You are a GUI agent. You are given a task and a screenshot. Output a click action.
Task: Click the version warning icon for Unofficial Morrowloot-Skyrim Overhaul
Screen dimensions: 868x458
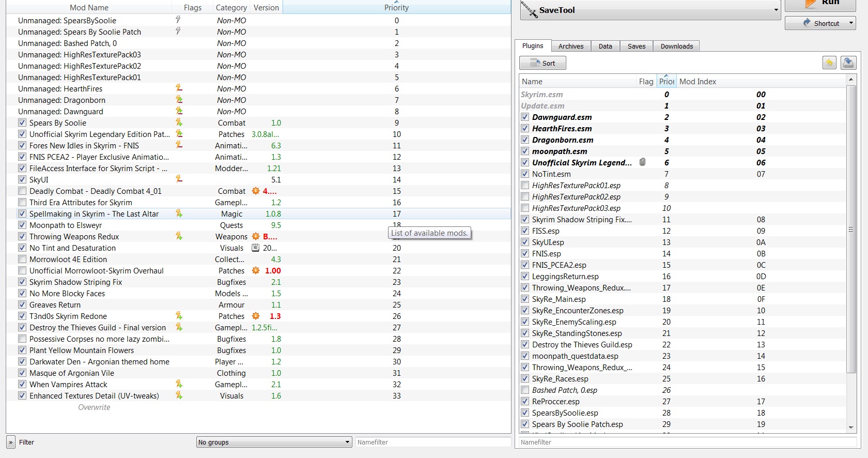coord(256,270)
